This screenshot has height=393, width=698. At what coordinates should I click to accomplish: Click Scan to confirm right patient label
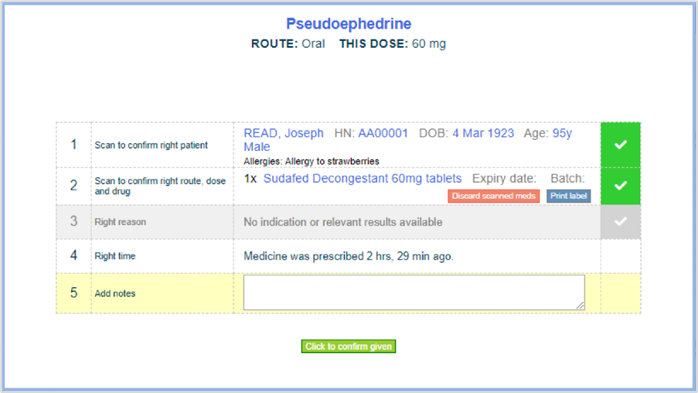pyautogui.click(x=151, y=145)
